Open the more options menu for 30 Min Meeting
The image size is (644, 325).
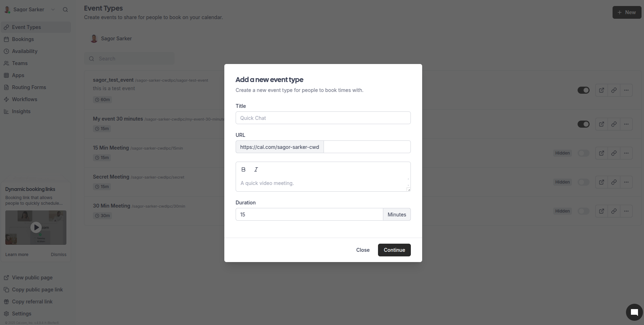626,211
